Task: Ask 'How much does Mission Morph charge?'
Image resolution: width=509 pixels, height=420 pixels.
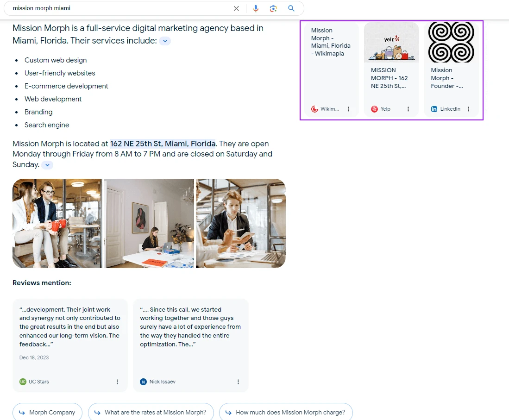Action: coord(286,412)
